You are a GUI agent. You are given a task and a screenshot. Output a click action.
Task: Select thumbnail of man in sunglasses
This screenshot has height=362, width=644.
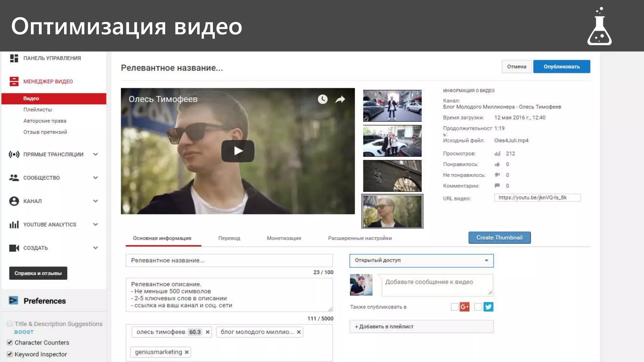tap(392, 211)
